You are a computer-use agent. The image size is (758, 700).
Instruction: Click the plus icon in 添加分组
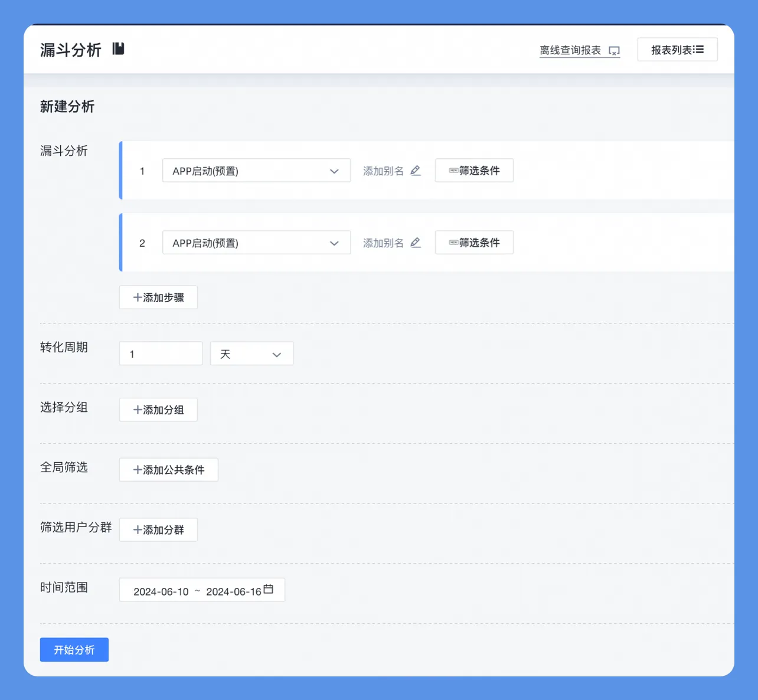tap(138, 410)
